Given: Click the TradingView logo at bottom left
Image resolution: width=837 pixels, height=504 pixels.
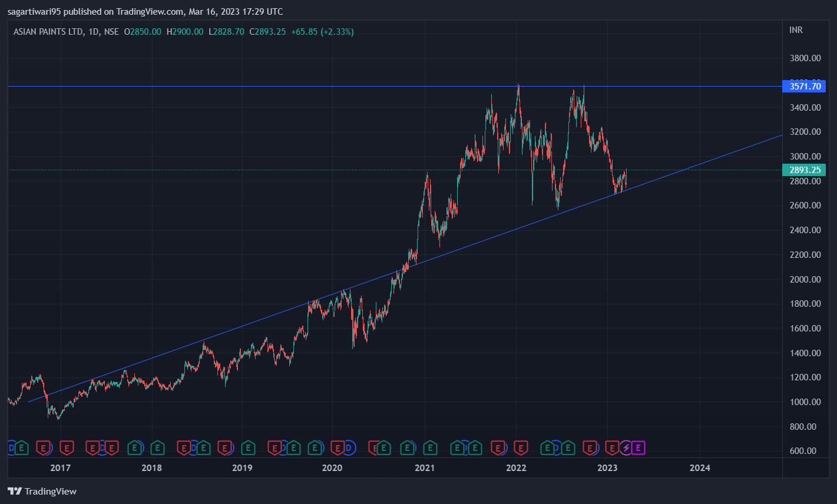Looking at the screenshot, I should pos(42,491).
